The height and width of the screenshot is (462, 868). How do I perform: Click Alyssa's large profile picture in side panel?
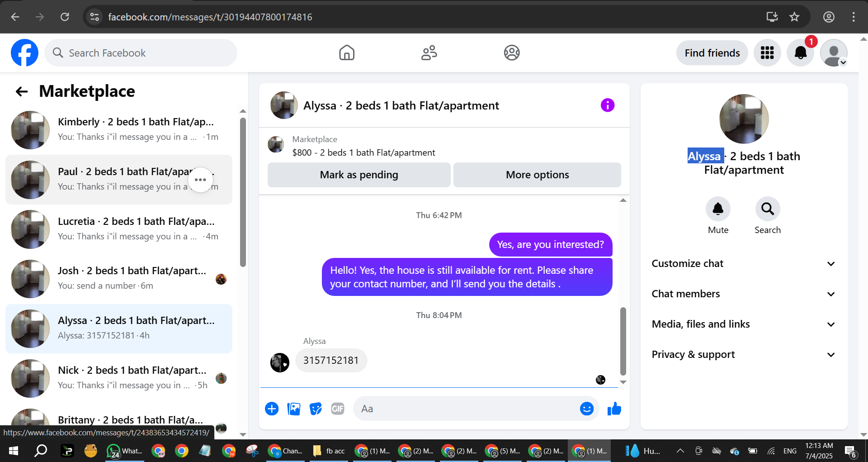tap(744, 119)
